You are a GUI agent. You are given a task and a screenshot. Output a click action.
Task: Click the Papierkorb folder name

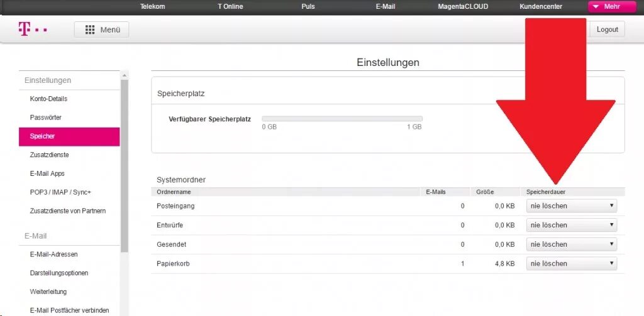(x=173, y=264)
